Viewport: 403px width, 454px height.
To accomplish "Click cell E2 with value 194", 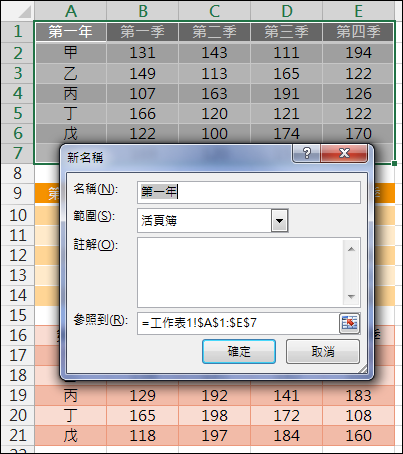I will 358,53.
